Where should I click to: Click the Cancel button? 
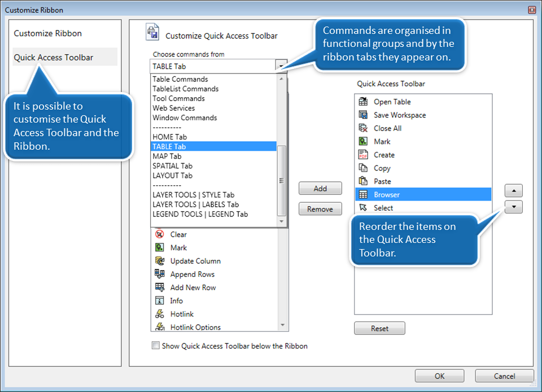504,376
